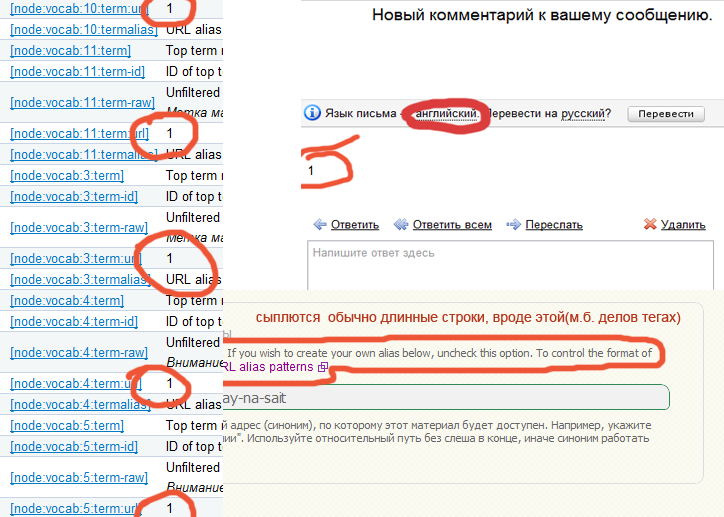Click the message body text '1'

311,171
